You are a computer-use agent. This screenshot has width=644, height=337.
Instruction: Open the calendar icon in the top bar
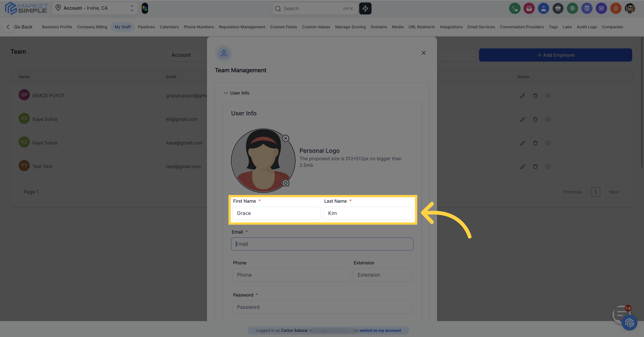click(x=587, y=8)
